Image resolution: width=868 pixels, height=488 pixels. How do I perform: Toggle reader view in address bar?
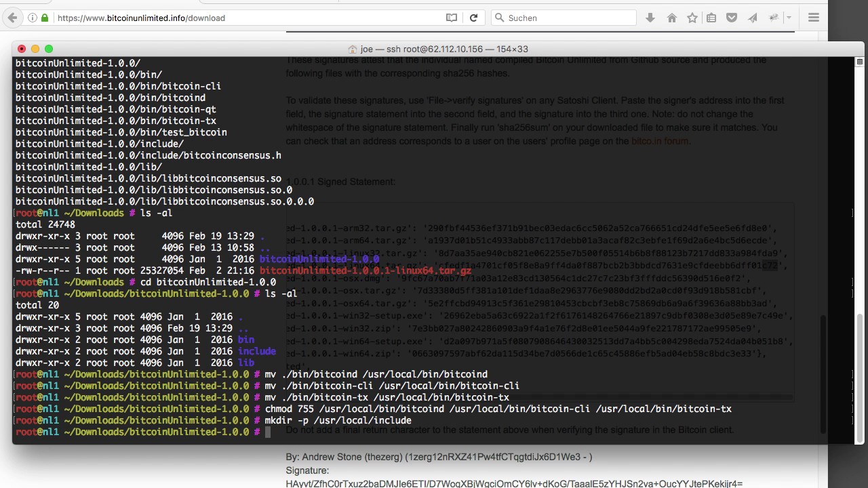[452, 18]
